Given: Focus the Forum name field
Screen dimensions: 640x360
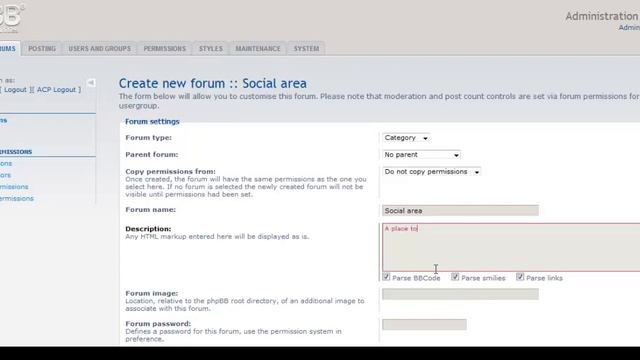Looking at the screenshot, I should pos(460,211).
